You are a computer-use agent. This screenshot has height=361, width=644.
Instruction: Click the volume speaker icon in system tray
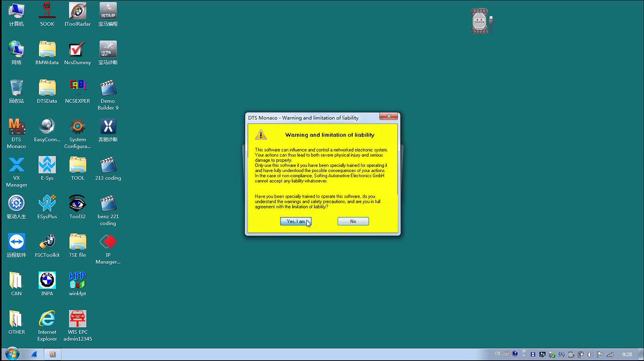[x=590, y=354]
